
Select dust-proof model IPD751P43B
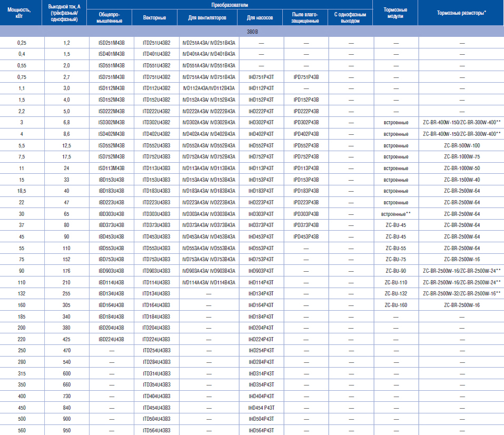click(307, 77)
